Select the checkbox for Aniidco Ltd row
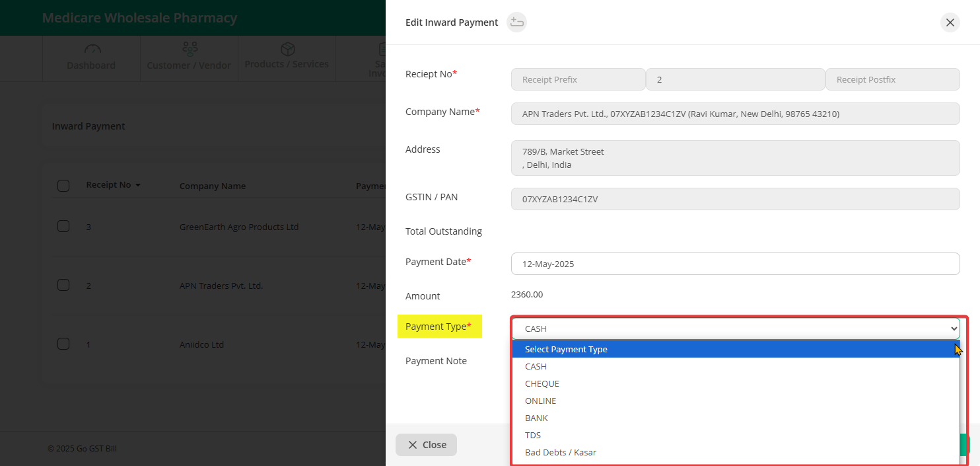Image resolution: width=980 pixels, height=466 pixels. pyautogui.click(x=63, y=344)
